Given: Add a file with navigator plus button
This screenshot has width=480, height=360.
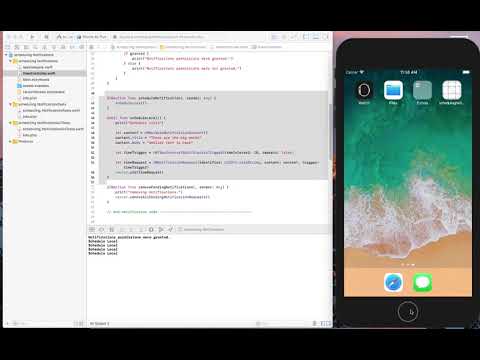Looking at the screenshot, I should click(x=8, y=323).
